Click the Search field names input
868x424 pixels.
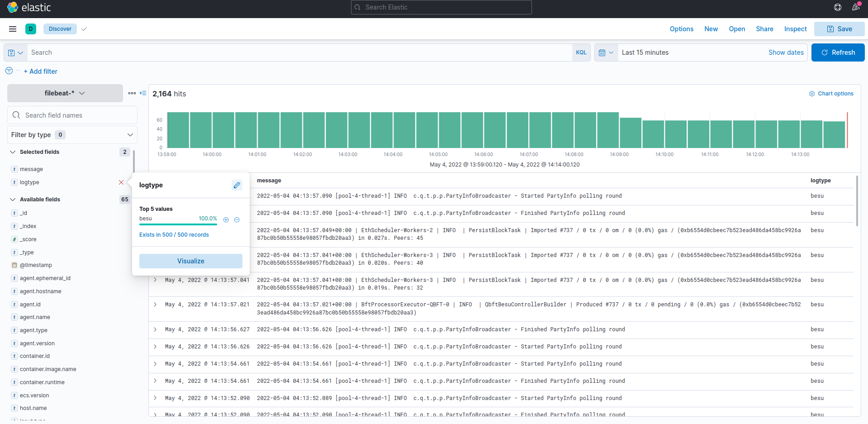[77, 115]
